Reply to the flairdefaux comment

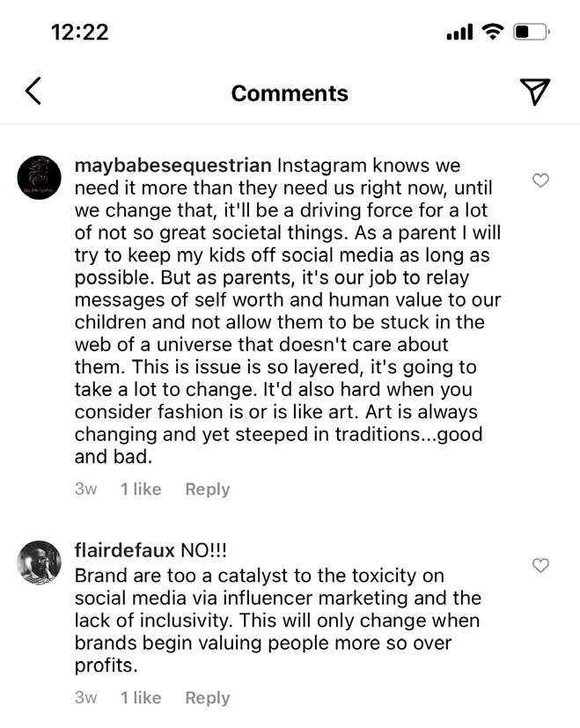point(207,698)
